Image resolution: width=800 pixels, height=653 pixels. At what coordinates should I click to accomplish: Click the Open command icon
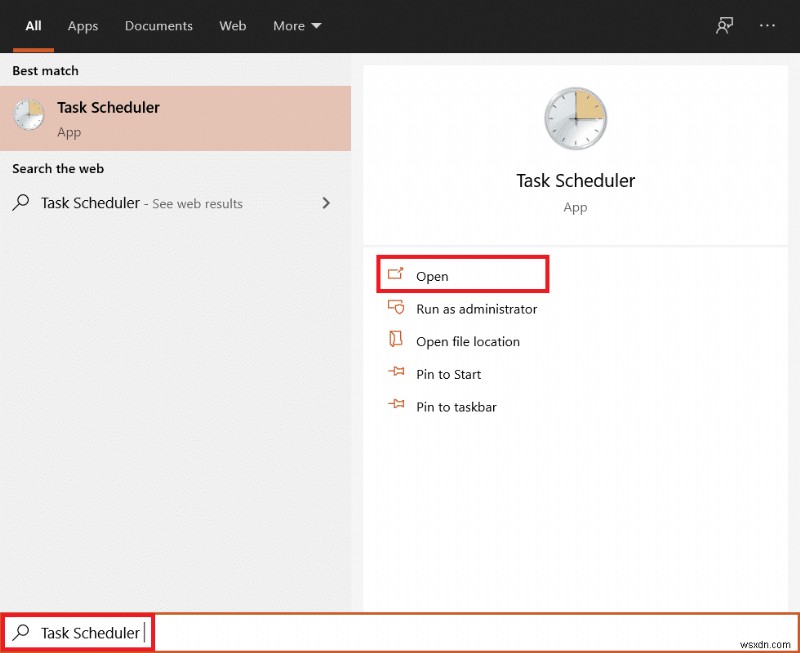pyautogui.click(x=397, y=276)
